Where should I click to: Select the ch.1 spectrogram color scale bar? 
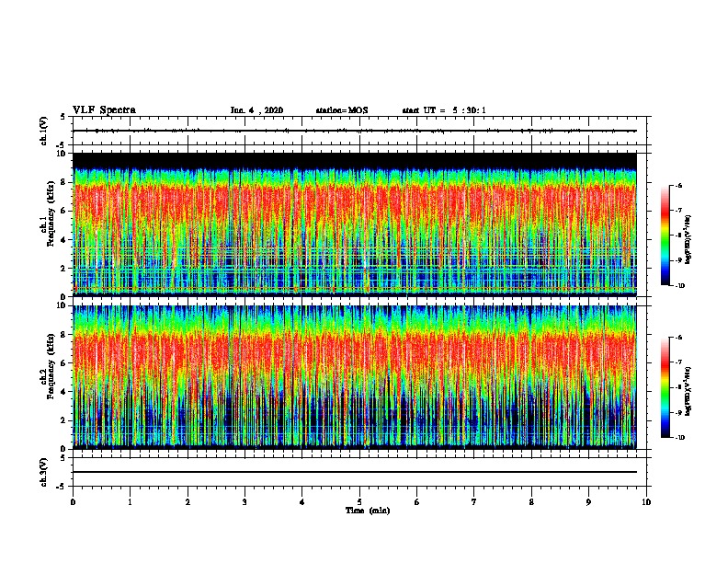(665, 236)
